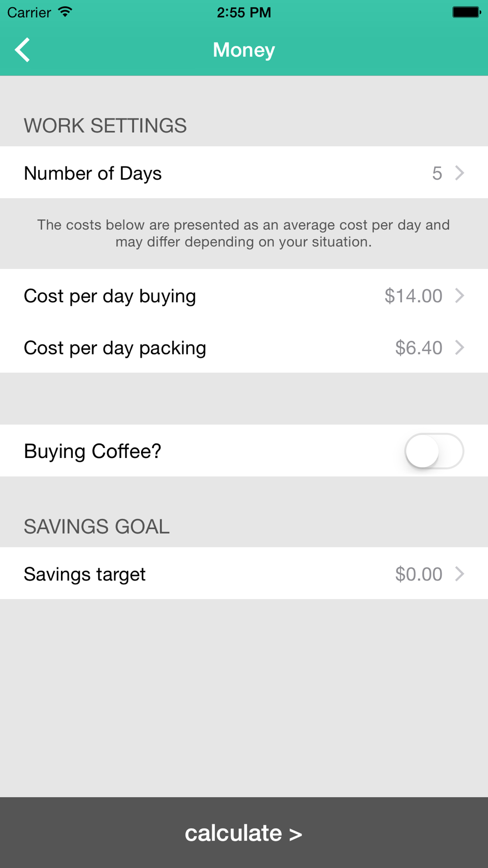The height and width of the screenshot is (868, 488).
Task: Open the Savings target row
Action: point(244,573)
